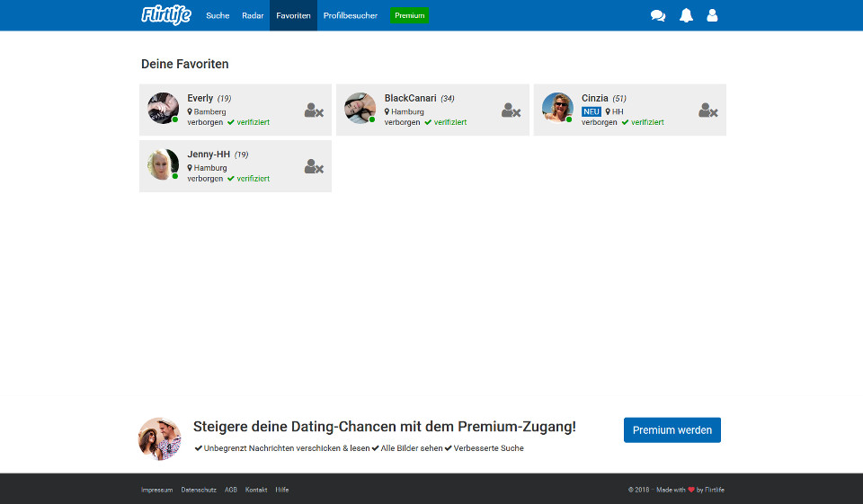Click Cinzia's profile name
The height and width of the screenshot is (504, 863).
(x=595, y=98)
